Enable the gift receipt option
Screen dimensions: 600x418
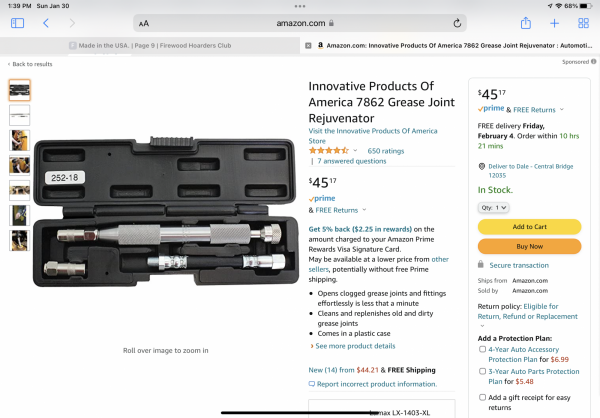tap(483, 398)
